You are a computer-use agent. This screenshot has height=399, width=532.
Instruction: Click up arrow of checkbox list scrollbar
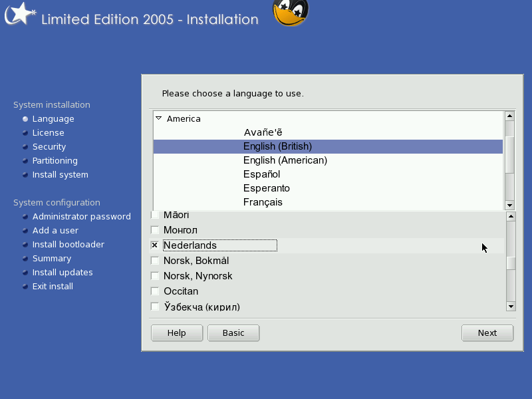(511, 217)
